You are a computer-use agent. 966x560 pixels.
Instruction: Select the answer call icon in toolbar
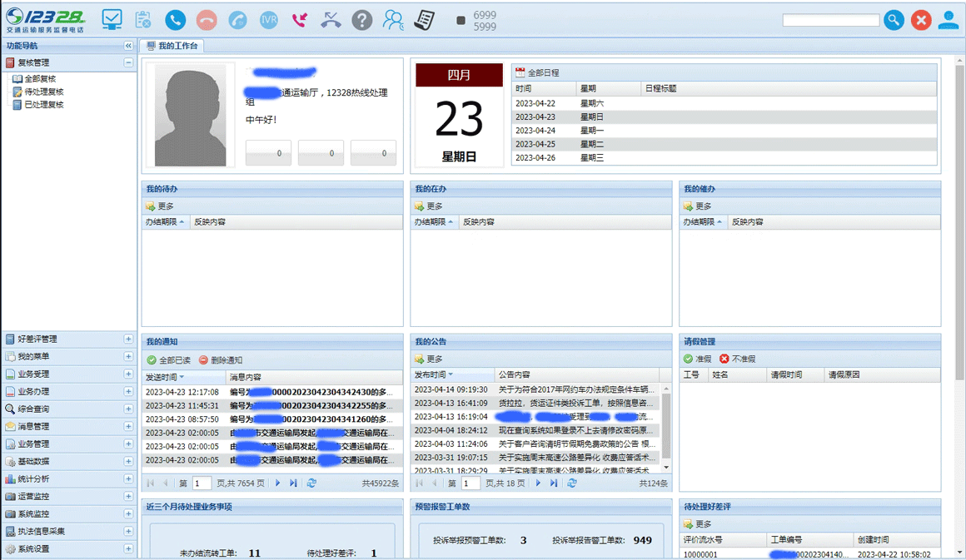point(175,19)
